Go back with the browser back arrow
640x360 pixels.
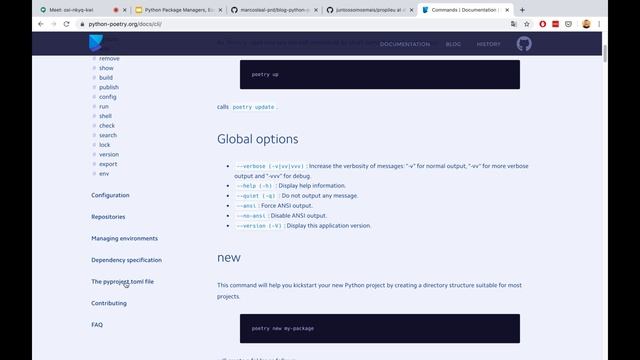pos(40,24)
